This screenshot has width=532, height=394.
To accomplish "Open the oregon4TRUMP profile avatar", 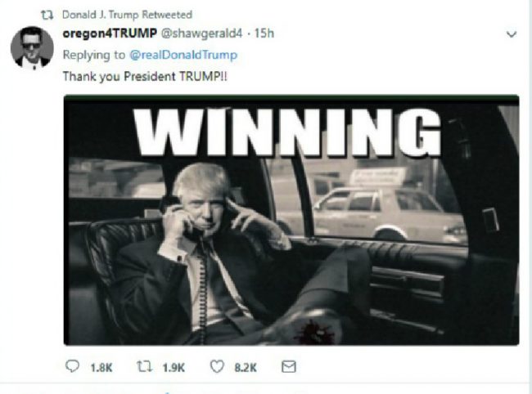I will point(32,47).
